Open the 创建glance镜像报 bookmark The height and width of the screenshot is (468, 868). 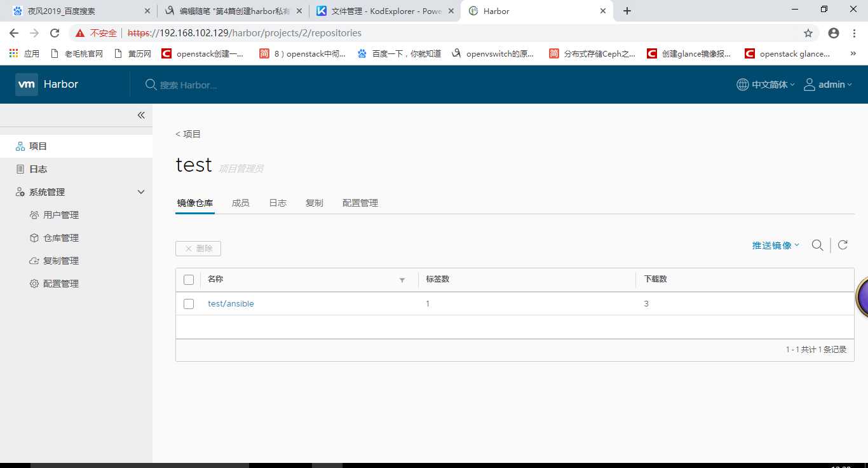click(689, 54)
